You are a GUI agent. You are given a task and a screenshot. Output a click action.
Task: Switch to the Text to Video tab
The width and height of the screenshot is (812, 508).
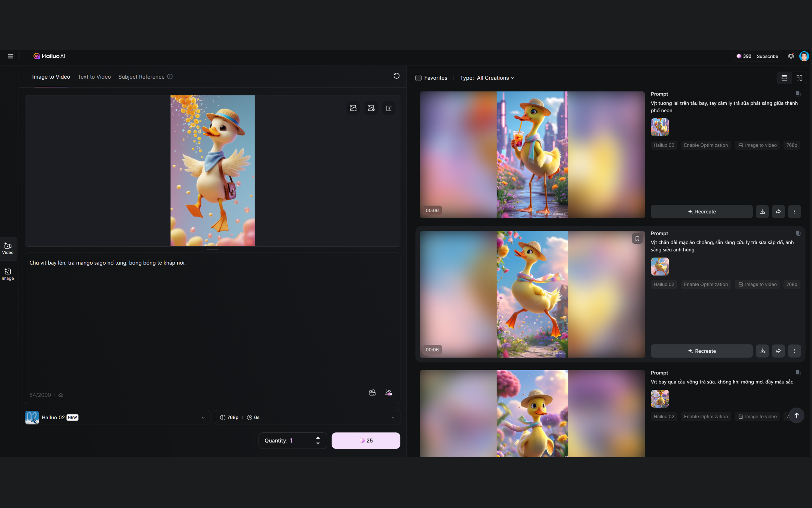click(x=94, y=77)
